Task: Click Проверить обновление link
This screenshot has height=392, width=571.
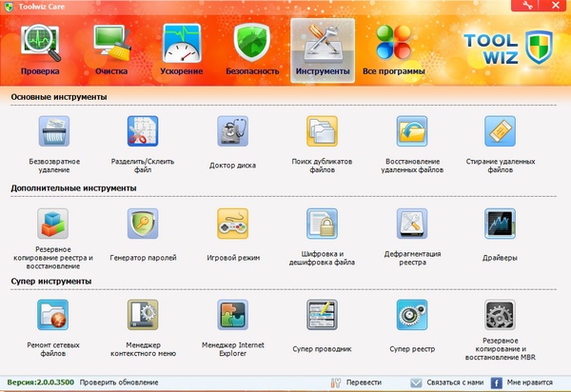Action: point(119,382)
